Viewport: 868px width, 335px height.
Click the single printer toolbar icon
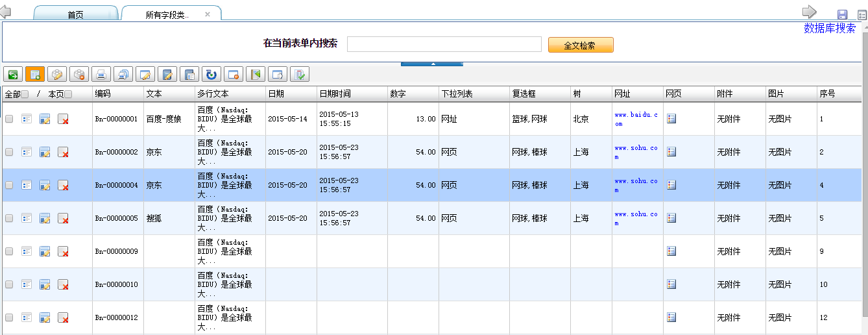pos(101,74)
